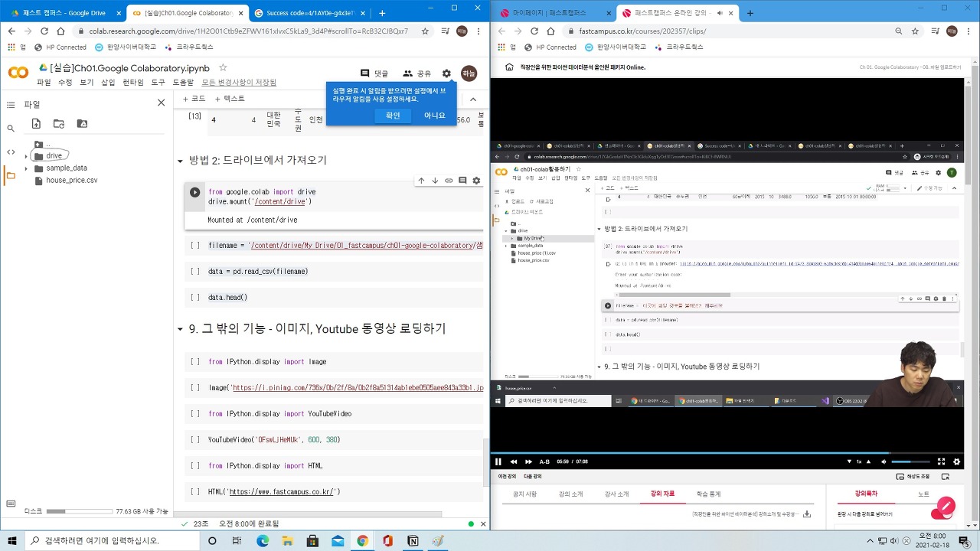Open the cell settings gear icon
This screenshot has height=551, width=980.
pyautogui.click(x=476, y=181)
